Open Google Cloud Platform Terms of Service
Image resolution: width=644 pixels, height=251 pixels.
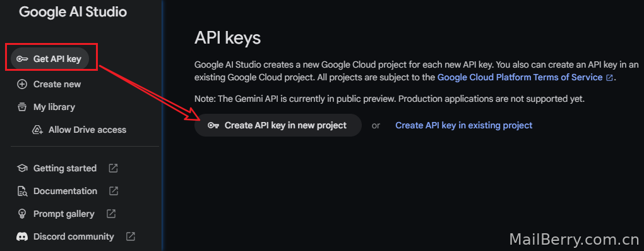tap(520, 77)
